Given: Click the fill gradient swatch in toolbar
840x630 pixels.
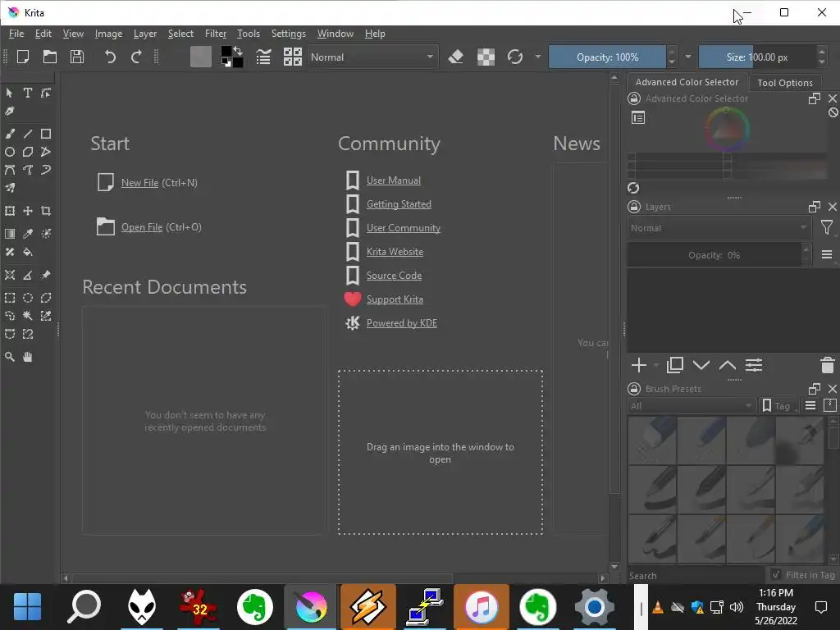Looking at the screenshot, I should click(x=201, y=57).
